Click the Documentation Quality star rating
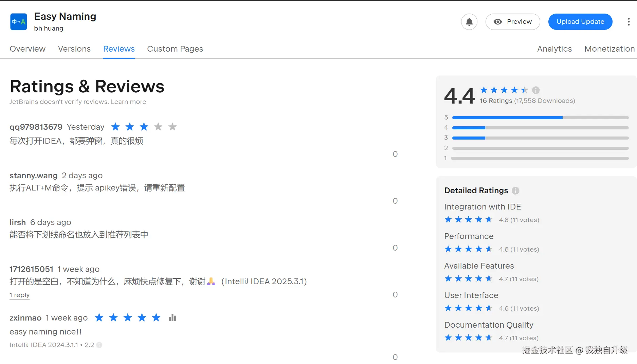637x364 pixels. click(469, 338)
